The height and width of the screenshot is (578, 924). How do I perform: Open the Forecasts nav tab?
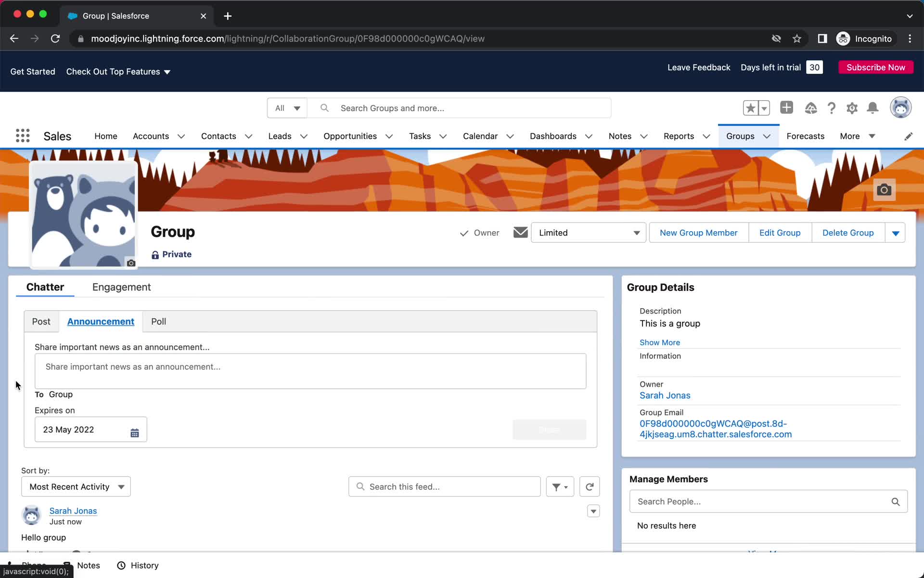(805, 136)
